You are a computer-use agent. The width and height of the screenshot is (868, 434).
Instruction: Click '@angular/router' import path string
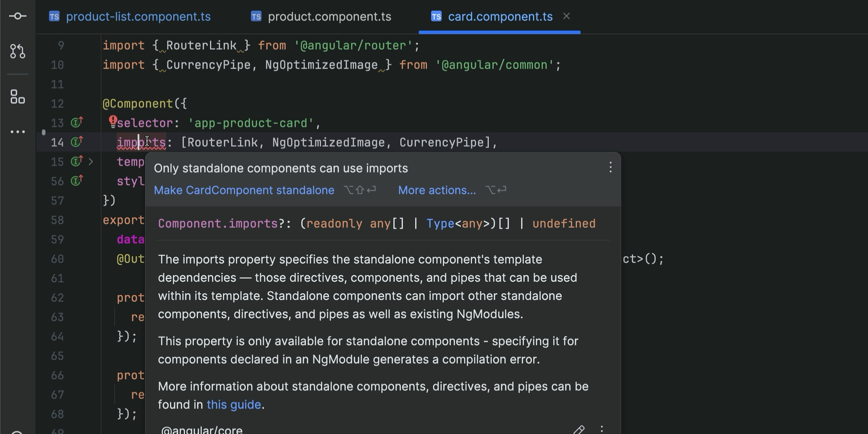click(353, 45)
